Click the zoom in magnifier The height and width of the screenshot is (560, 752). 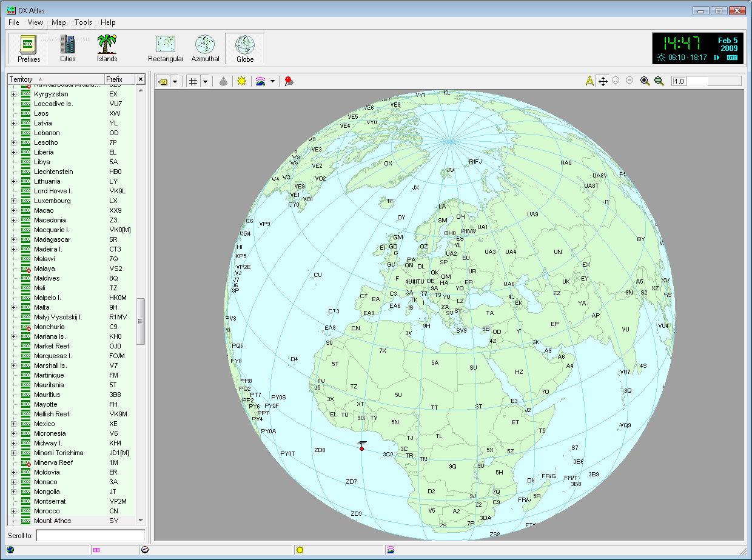pyautogui.click(x=645, y=81)
